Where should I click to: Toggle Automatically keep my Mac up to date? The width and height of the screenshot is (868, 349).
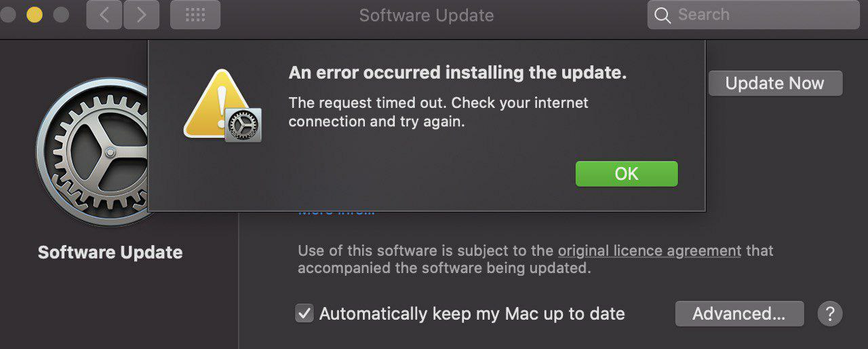[x=304, y=314]
